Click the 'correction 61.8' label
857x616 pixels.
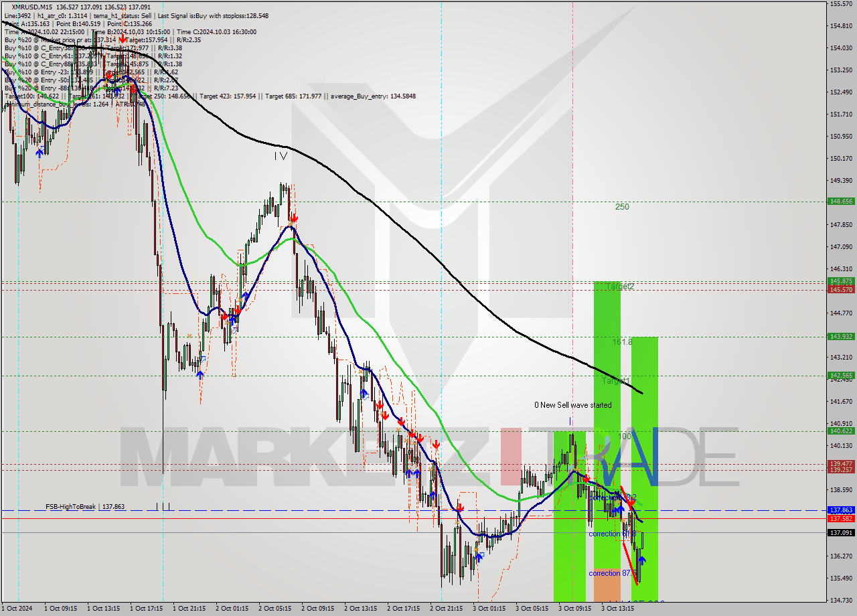tap(613, 534)
